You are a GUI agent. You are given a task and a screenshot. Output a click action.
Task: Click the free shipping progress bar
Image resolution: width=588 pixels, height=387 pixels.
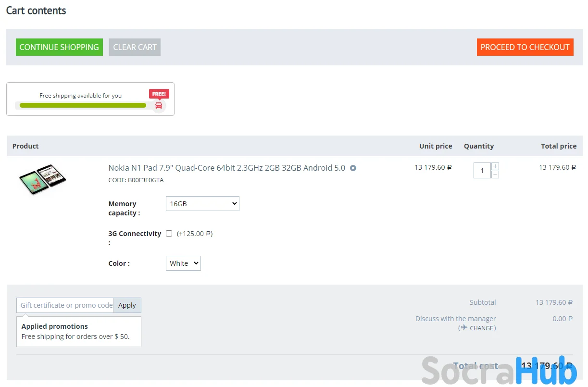pos(83,105)
